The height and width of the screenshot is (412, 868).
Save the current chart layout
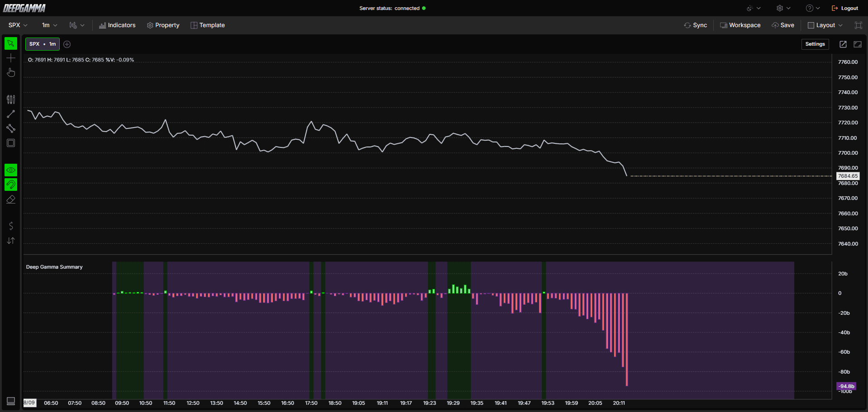pyautogui.click(x=783, y=25)
